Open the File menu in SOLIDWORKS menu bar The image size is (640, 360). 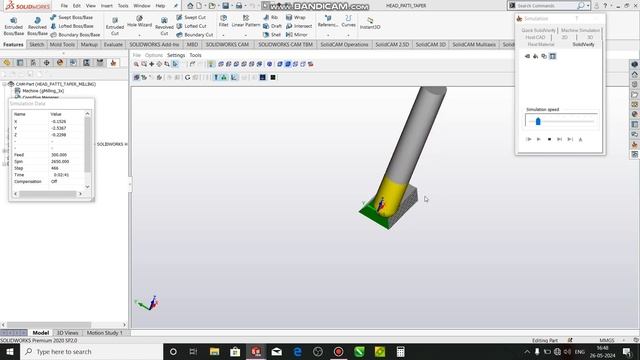pos(64,6)
